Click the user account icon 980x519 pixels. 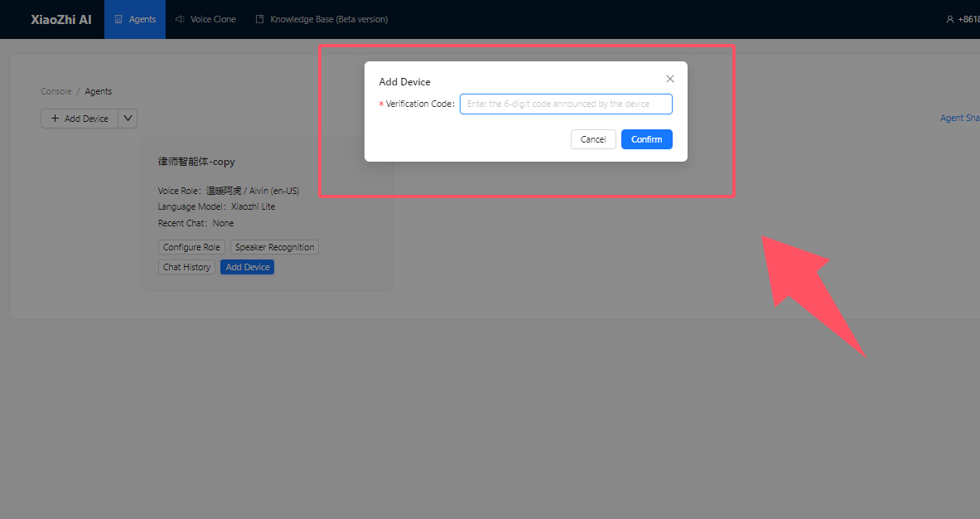pos(949,19)
